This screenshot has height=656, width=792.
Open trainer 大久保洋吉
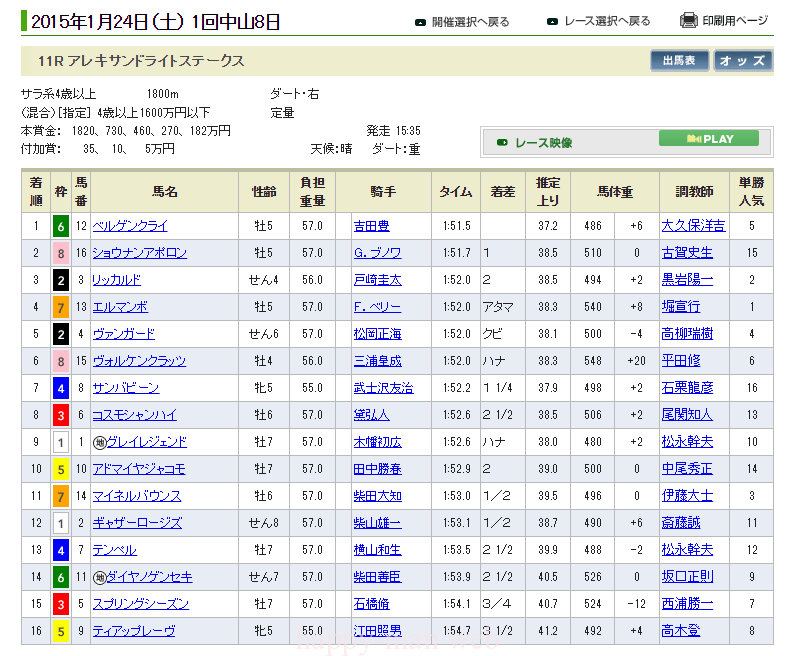[694, 226]
